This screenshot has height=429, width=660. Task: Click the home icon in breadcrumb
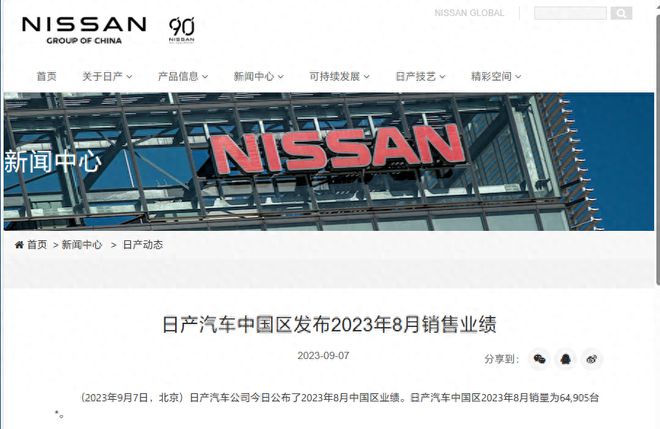click(19, 245)
